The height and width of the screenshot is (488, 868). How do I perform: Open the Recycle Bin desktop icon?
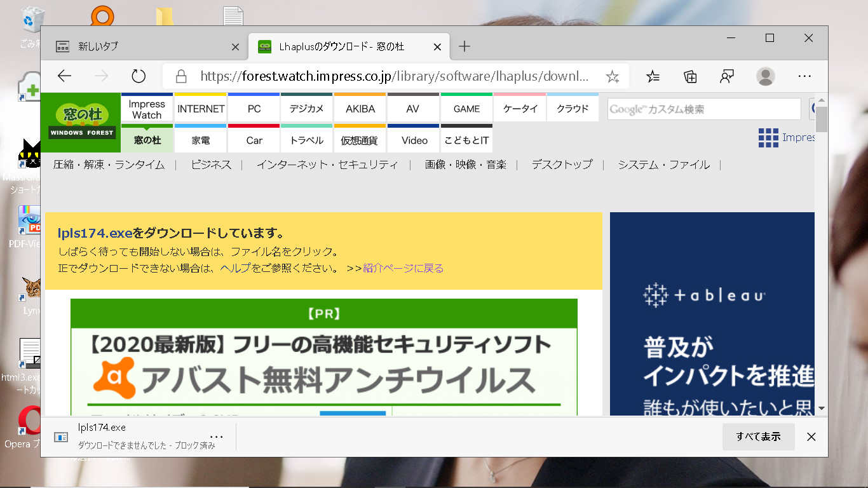pos(31,27)
